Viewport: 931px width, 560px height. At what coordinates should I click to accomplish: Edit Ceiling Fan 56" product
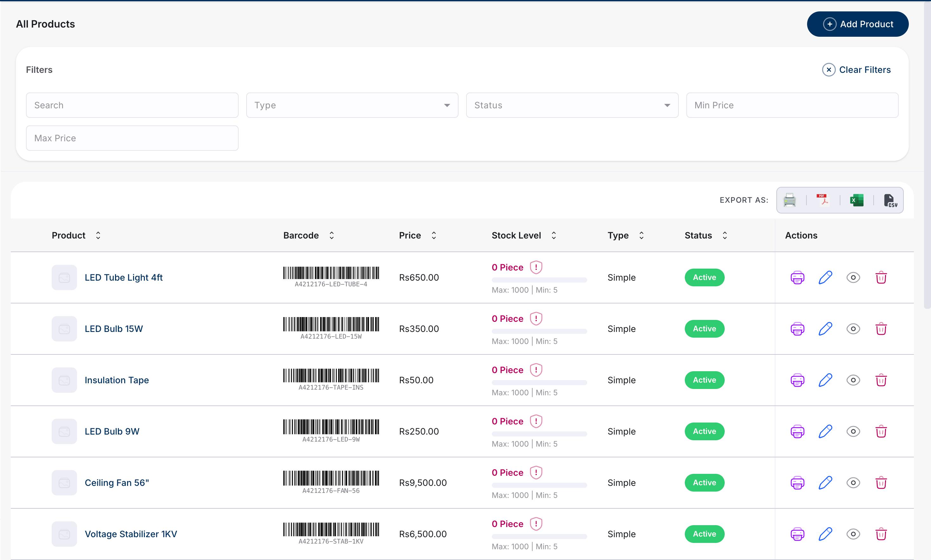coord(825,483)
